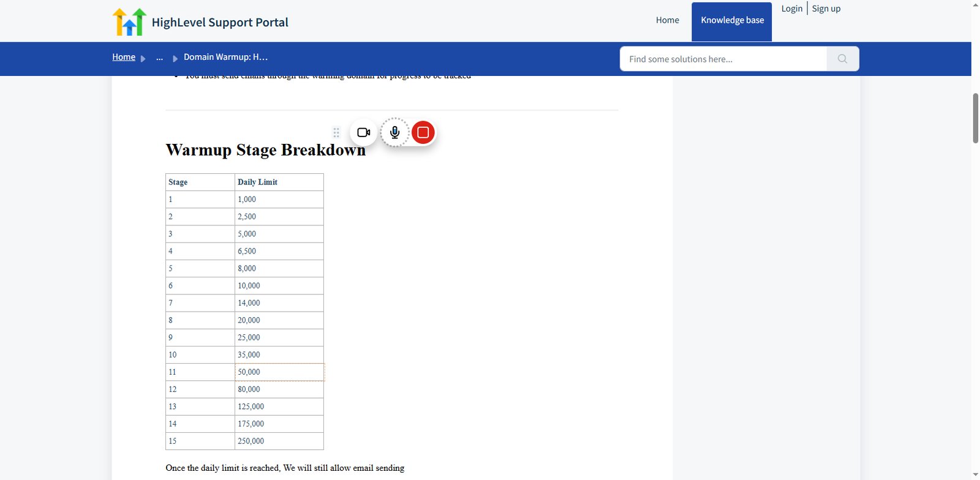Expand the breadcrumb ellipsis
Screen dimensions: 980x480
tap(159, 58)
